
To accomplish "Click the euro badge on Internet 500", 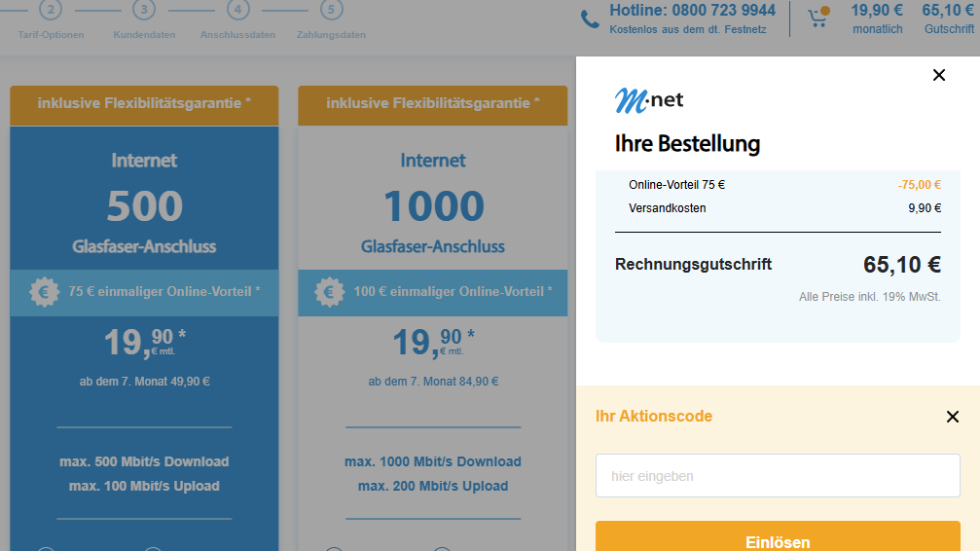I will point(43,292).
